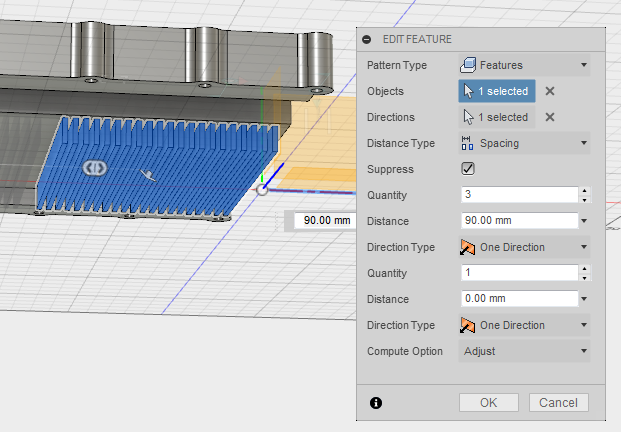621x432 pixels.
Task: Click the Directions '1 selected' selector
Action: [497, 117]
